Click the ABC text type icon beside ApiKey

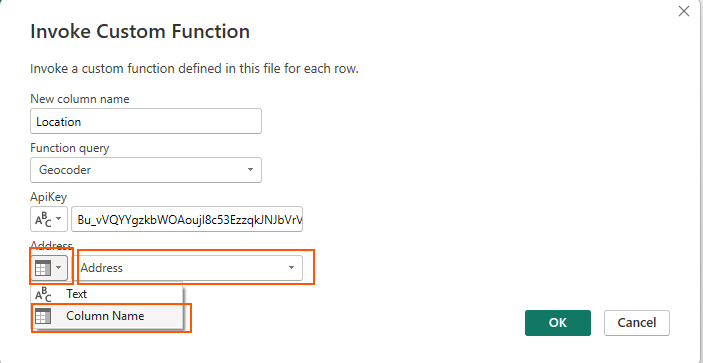[x=43, y=219]
